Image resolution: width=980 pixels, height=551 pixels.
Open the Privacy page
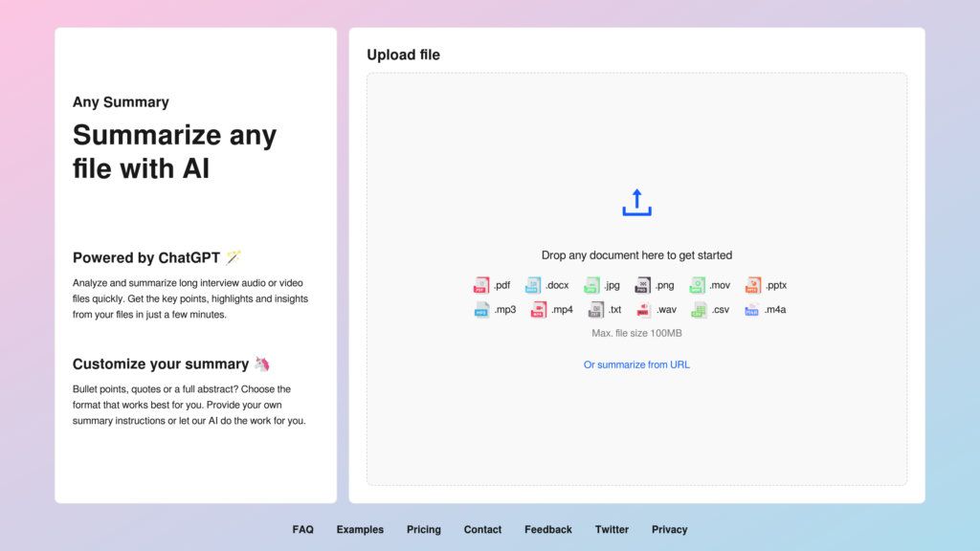point(669,529)
